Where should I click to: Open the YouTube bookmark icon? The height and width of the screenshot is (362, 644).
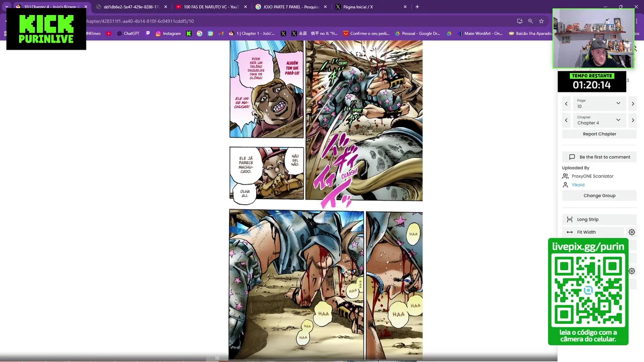pos(109,34)
